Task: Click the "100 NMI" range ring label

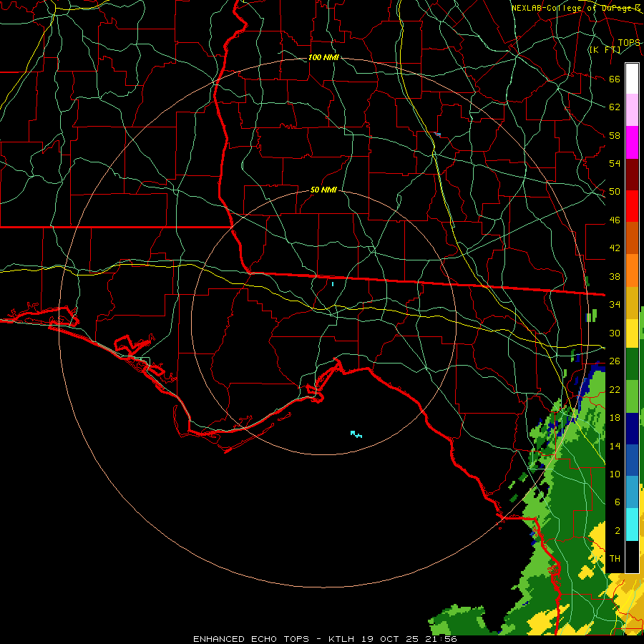Action: (x=323, y=57)
